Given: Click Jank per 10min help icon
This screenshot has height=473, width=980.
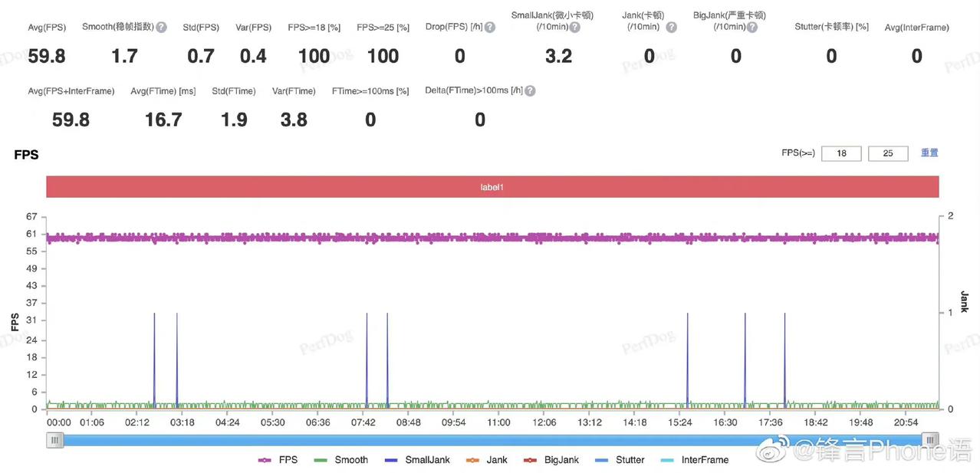Looking at the screenshot, I should pyautogui.click(x=671, y=27).
